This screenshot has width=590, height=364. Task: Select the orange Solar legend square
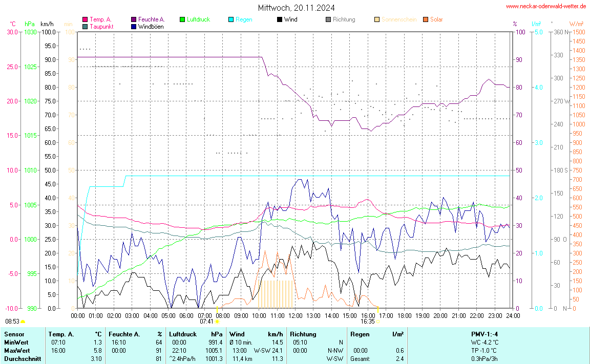coord(426,19)
